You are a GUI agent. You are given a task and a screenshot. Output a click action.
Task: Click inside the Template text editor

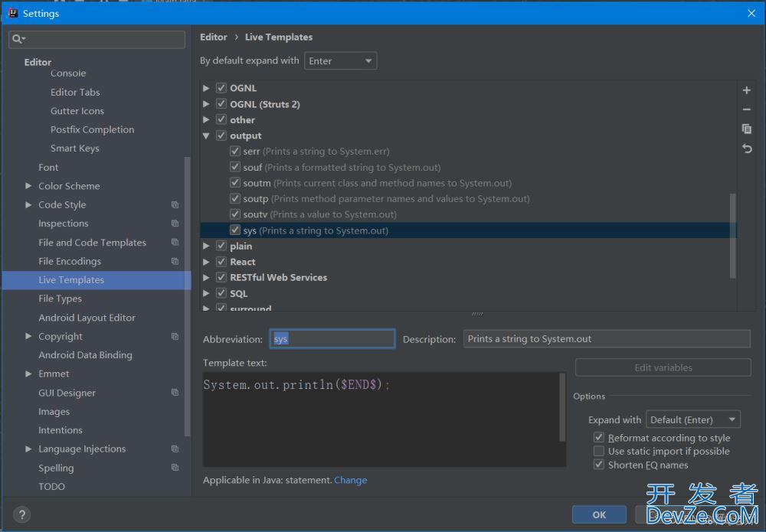(x=381, y=419)
